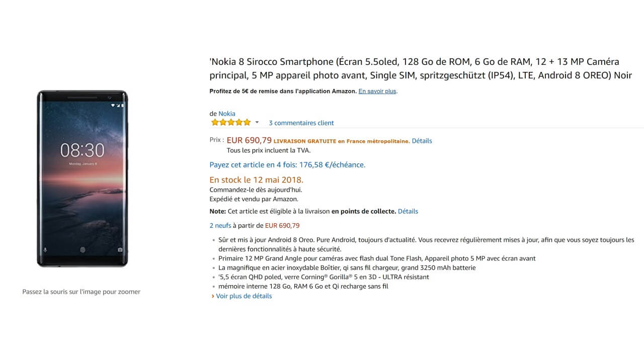Click the En stock le 12 mai 2018 text
The width and height of the screenshot is (644, 362).
(x=256, y=179)
